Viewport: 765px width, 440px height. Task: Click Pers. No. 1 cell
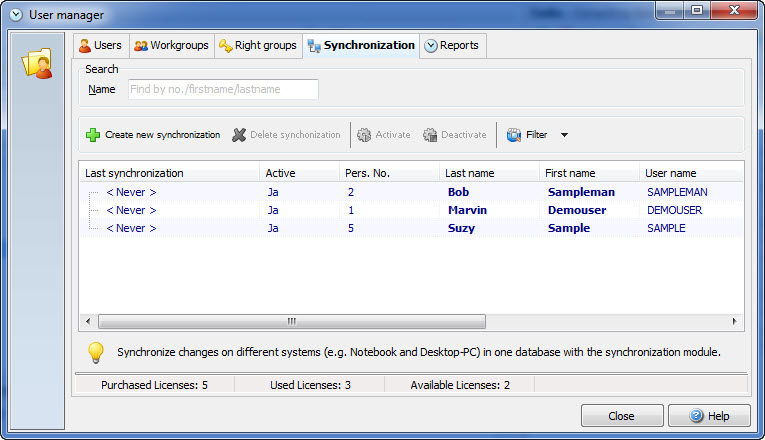pyautogui.click(x=351, y=210)
